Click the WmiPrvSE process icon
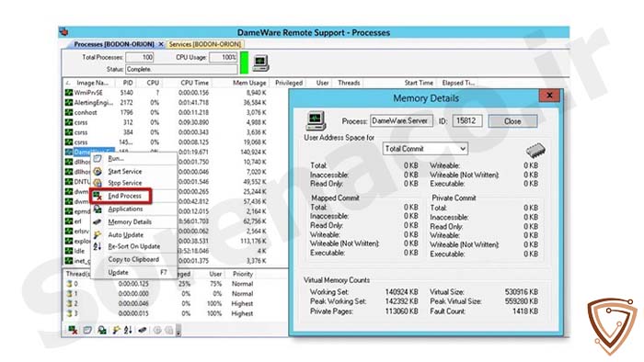Image resolution: width=644 pixels, height=362 pixels. pos(69,93)
